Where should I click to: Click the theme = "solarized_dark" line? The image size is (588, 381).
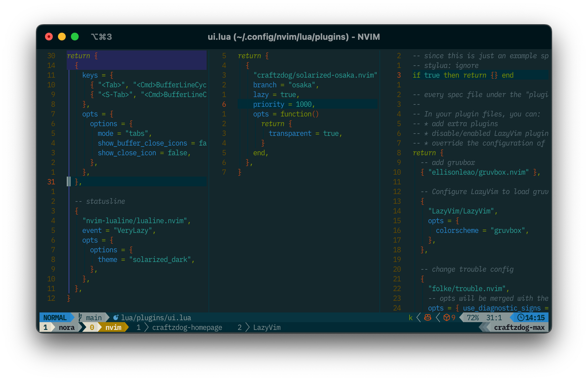tap(146, 259)
